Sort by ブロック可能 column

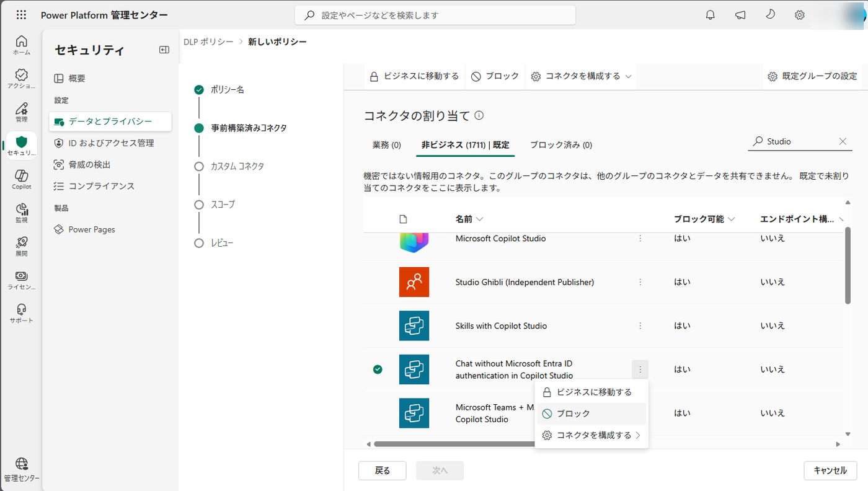(704, 219)
